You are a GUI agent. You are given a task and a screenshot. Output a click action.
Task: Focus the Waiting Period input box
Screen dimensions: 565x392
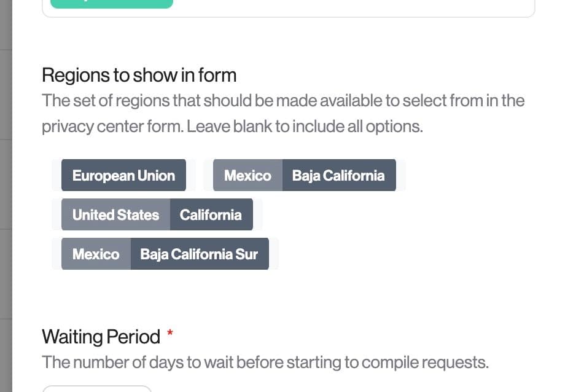(96, 388)
